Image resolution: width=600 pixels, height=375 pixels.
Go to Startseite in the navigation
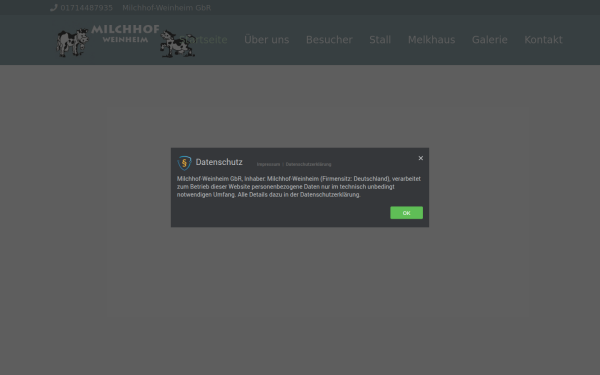[x=203, y=40]
